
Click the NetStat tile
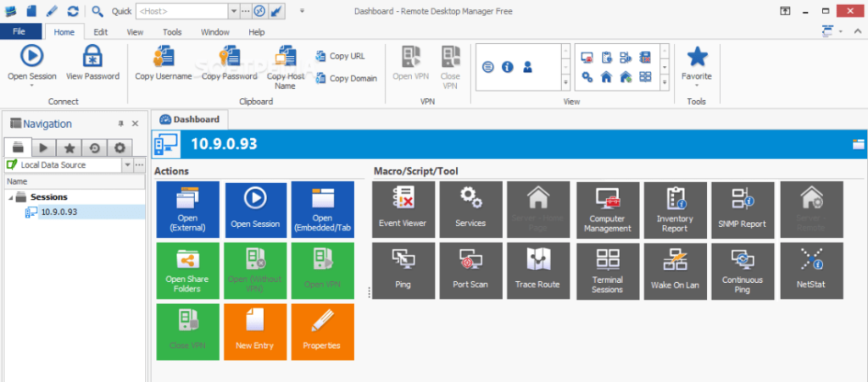point(811,270)
